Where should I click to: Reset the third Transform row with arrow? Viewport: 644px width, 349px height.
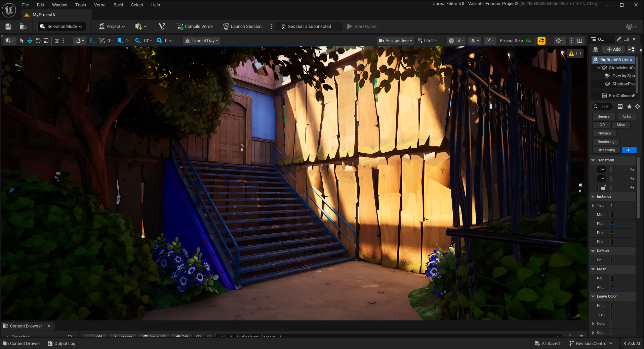[632, 188]
